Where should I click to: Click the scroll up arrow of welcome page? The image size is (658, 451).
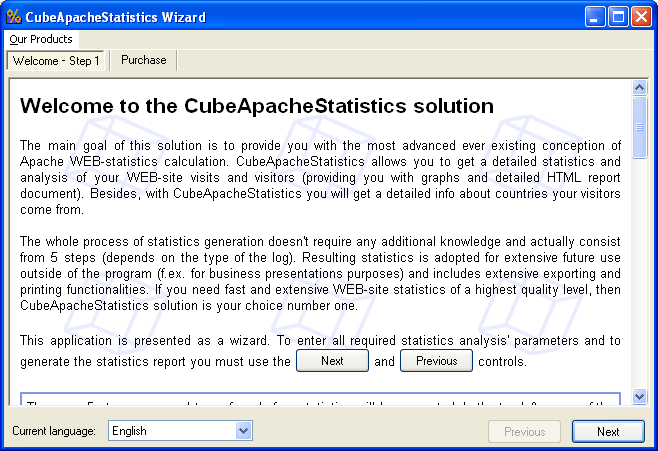point(640,87)
